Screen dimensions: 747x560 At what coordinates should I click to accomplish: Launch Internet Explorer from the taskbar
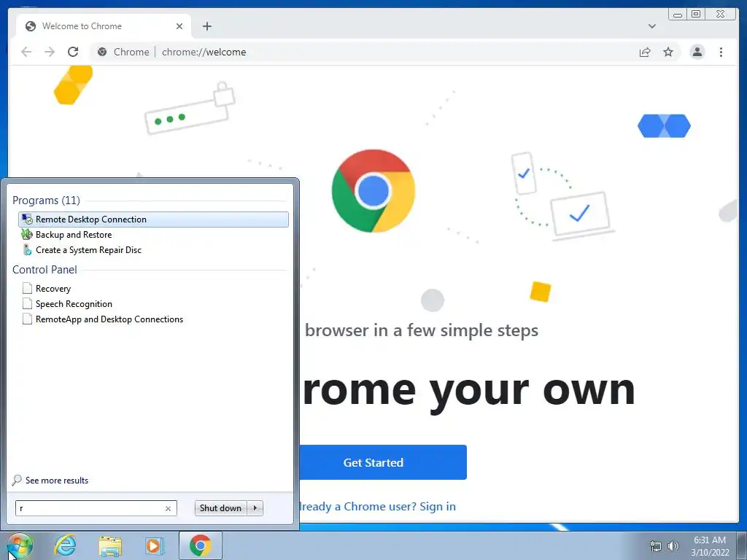pyautogui.click(x=65, y=545)
